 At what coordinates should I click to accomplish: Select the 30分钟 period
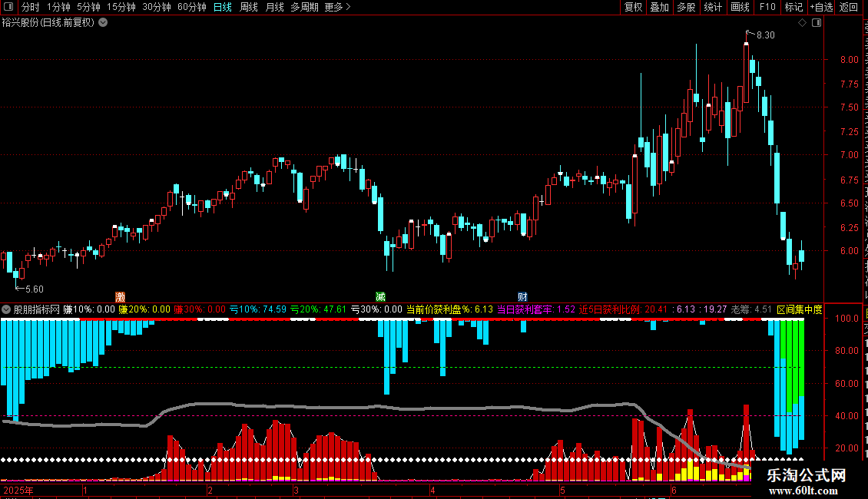157,7
